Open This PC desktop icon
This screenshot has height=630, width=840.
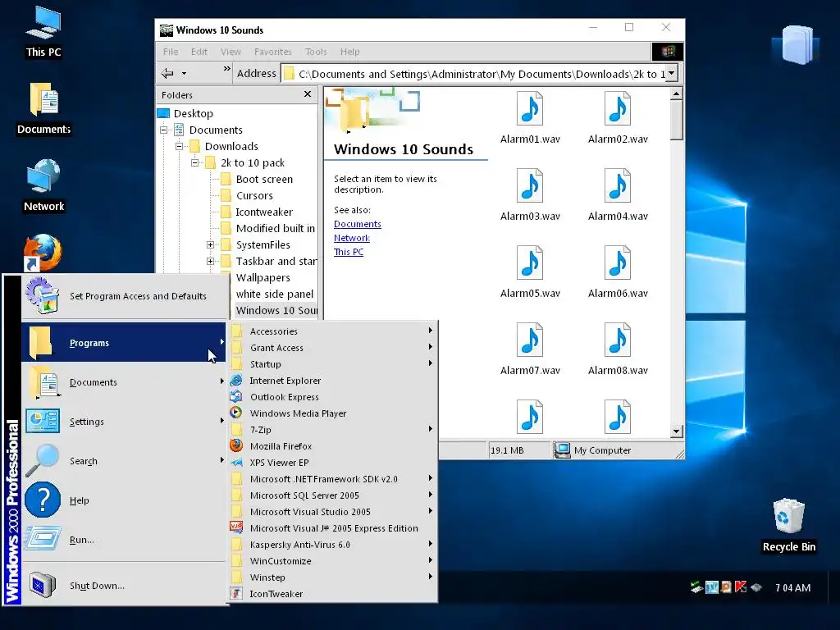(43, 32)
